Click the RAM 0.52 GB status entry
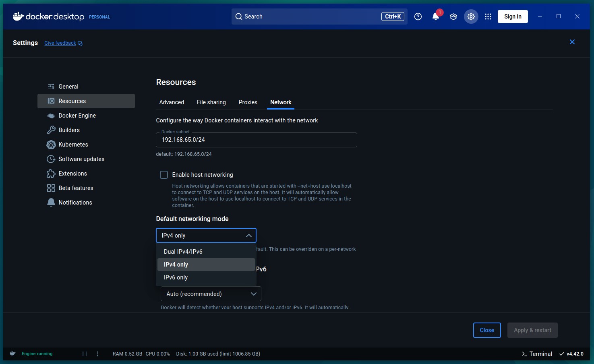Viewport: 594px width, 364px height. point(127,354)
